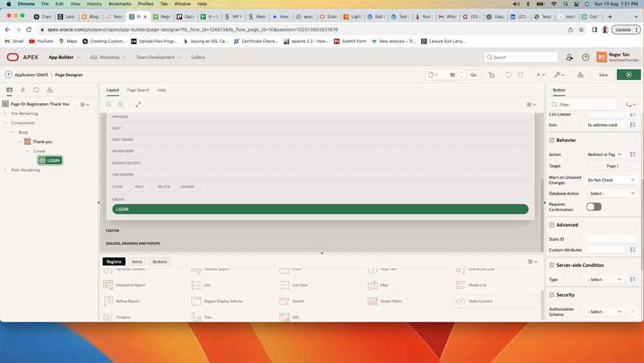Switch to the Help tab
Screen dimensions: 644x363
(162, 90)
